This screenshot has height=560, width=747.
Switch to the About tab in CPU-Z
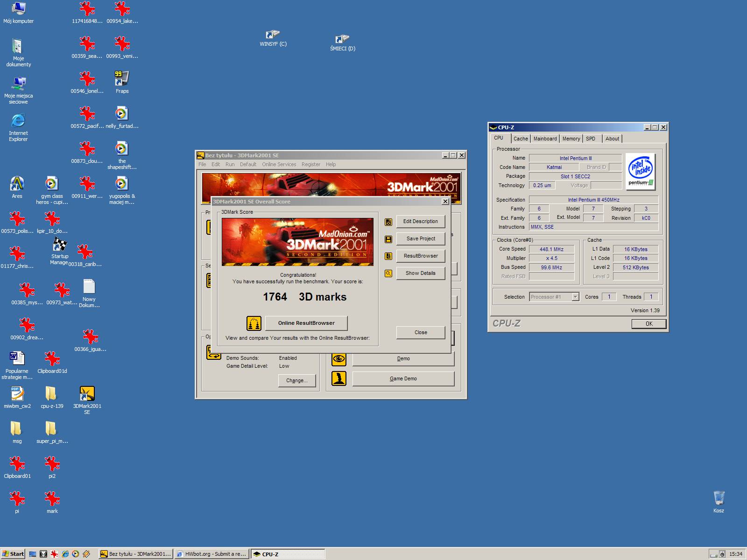click(612, 139)
